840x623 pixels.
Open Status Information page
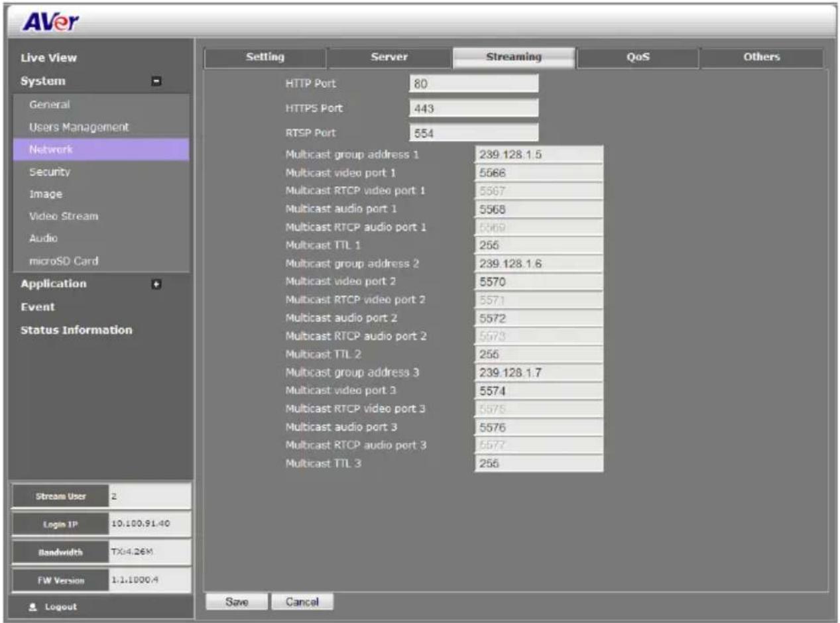77,329
